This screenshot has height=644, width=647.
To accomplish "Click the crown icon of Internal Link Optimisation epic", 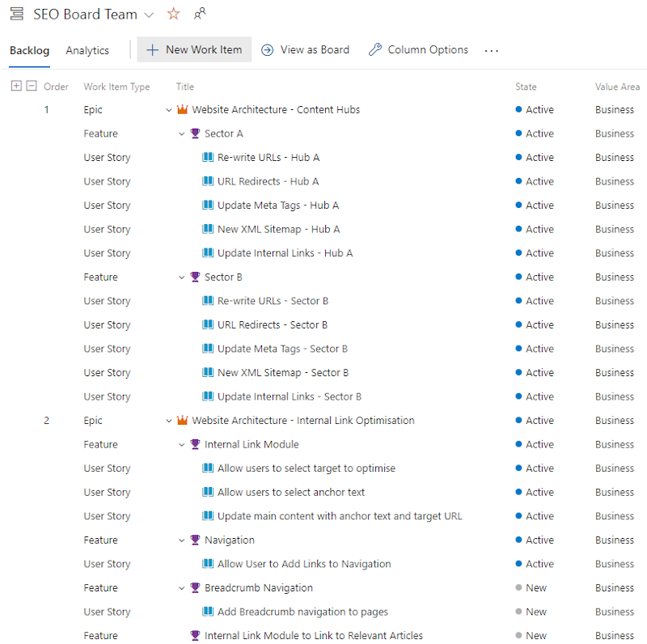I will [x=182, y=421].
